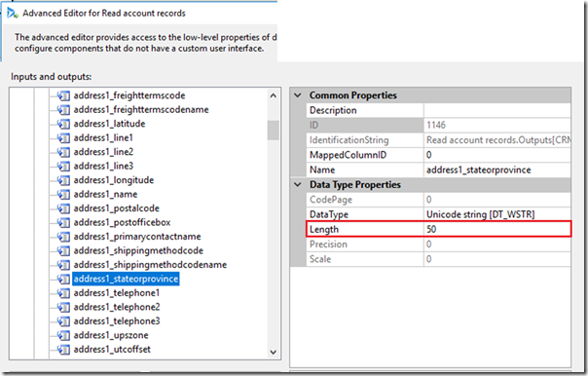Click the CodePage property label
This screenshot has height=376, width=588.
coord(331,200)
